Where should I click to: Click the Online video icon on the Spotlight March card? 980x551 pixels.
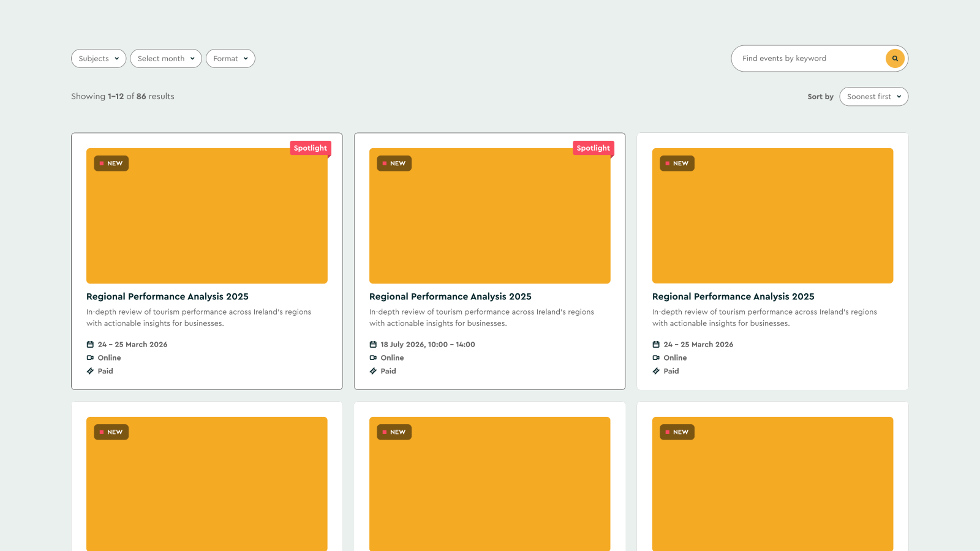click(x=90, y=358)
